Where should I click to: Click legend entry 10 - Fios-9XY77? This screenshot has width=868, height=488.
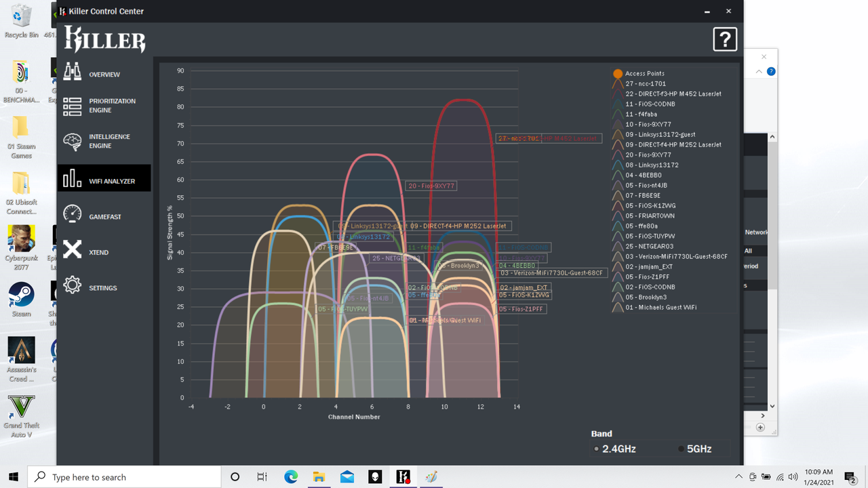click(648, 125)
